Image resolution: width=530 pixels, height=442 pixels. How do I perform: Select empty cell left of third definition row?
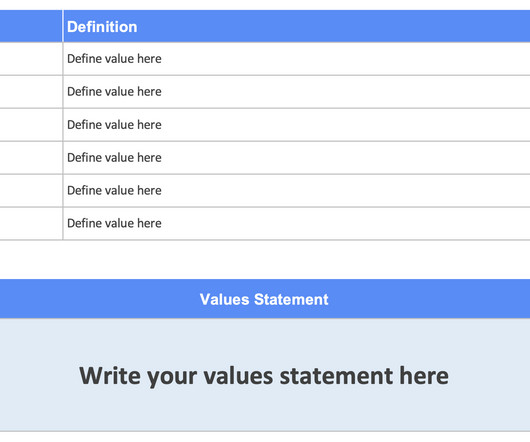tap(31, 125)
